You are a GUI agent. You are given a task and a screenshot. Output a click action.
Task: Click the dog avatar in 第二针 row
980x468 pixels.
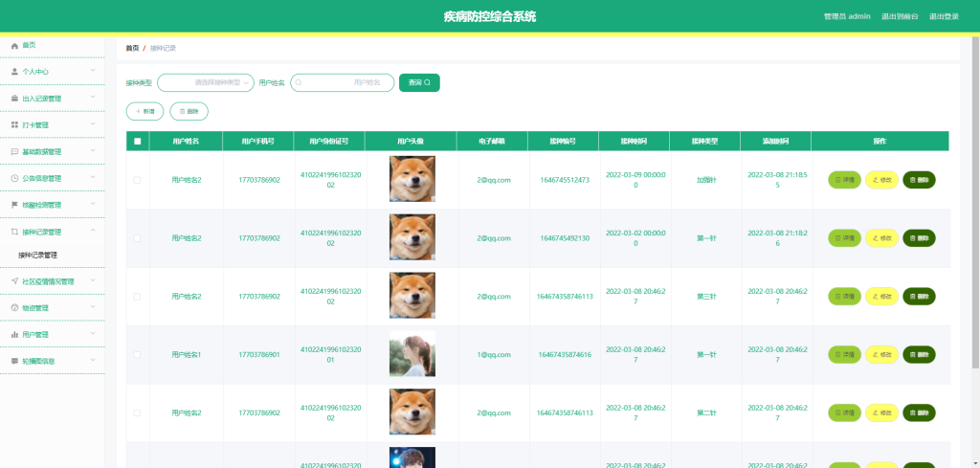click(x=412, y=412)
